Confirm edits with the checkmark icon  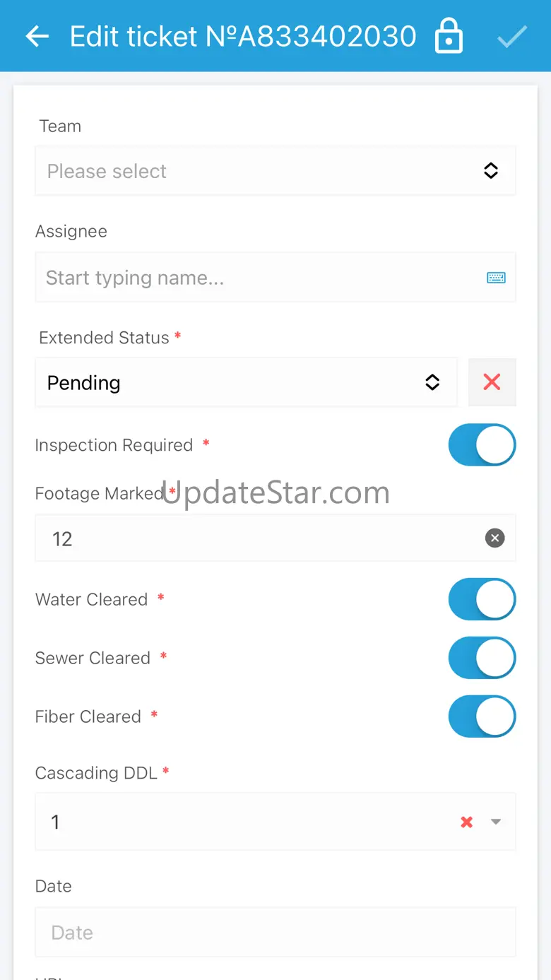pos(511,37)
